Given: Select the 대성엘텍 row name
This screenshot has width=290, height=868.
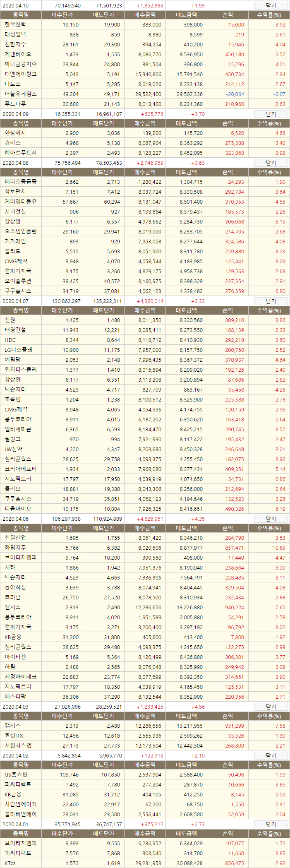Looking at the screenshot, I should click(15, 34).
